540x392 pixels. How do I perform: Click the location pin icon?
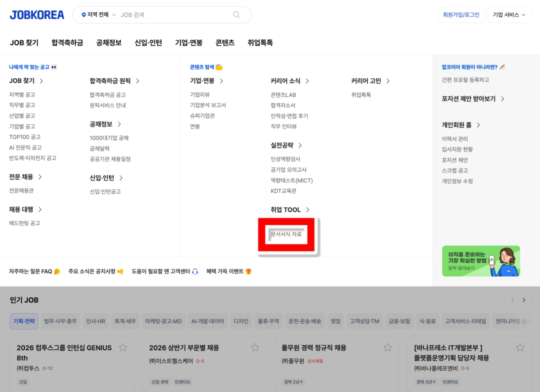pyautogui.click(x=83, y=15)
